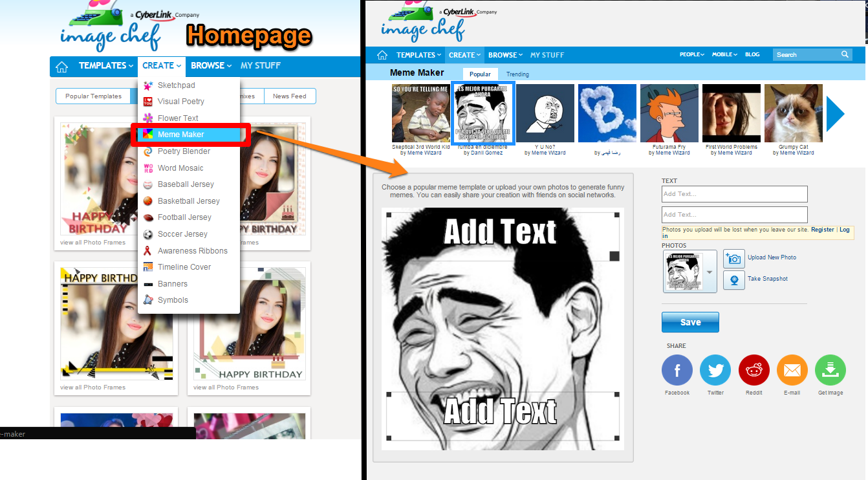Click the Flower Text flower icon
Image resolution: width=868 pixels, height=480 pixels.
tap(148, 118)
